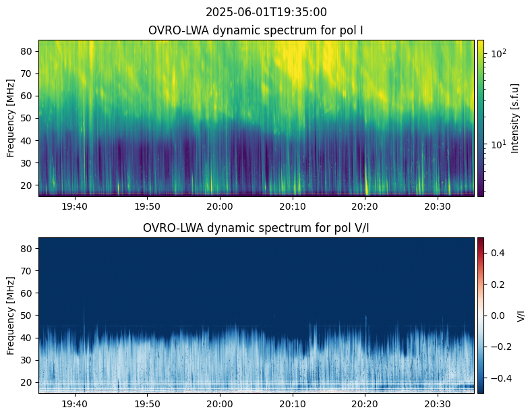This screenshot has height=416, width=532.
Task: Select the "Intensity [s.f.u]" colorbar label
Action: point(516,118)
